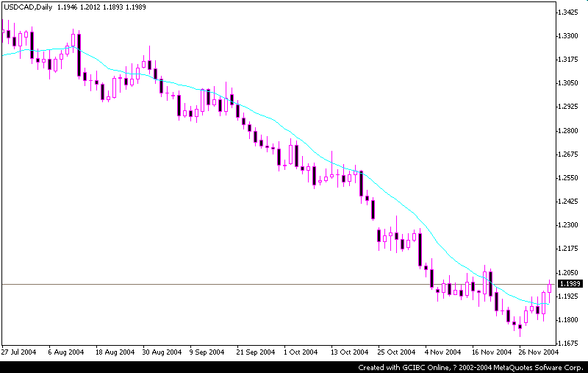Image resolution: width=588 pixels, height=373 pixels.
Task: Click the 1.3425 price axis label
Action: (x=567, y=13)
